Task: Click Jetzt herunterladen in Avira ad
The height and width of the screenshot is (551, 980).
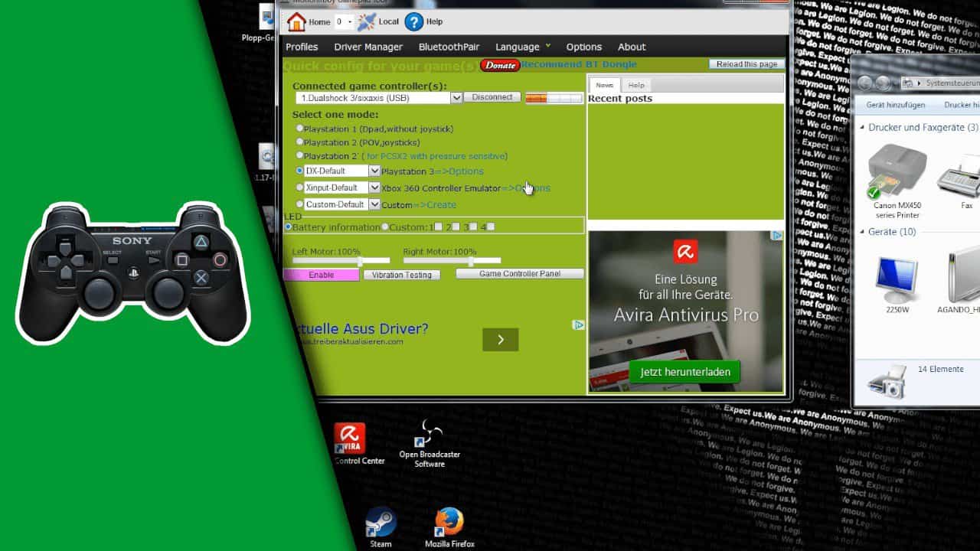Action: click(685, 373)
